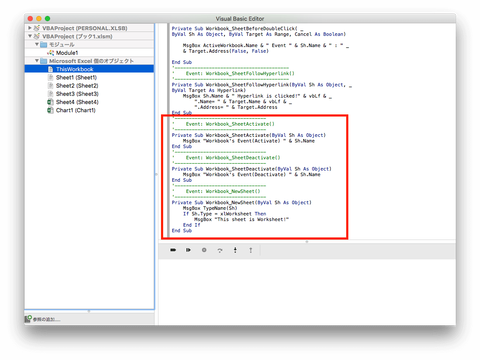This screenshot has width=480, height=360.
Task: Click the Chart1 Excel chart icon
Action: tap(50, 110)
